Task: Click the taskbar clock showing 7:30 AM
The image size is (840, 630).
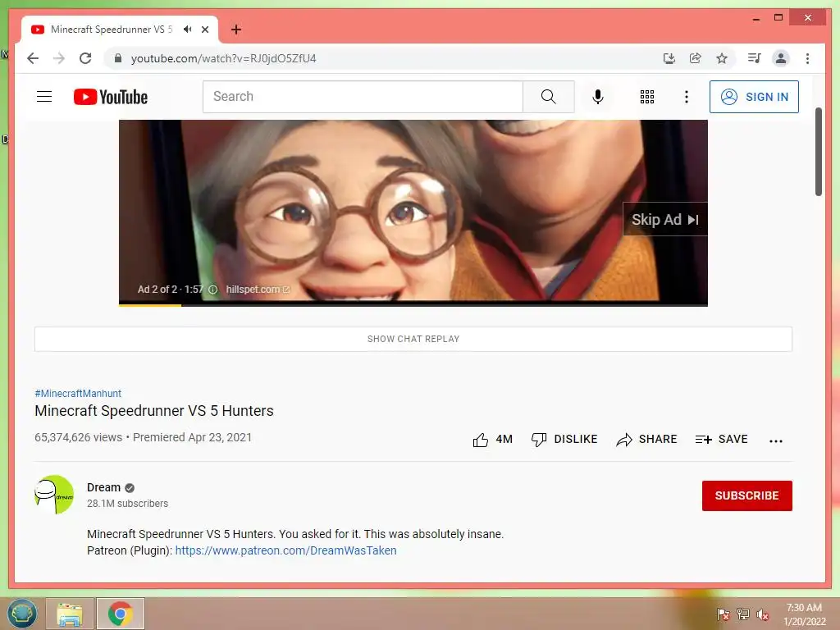Action: (804, 614)
